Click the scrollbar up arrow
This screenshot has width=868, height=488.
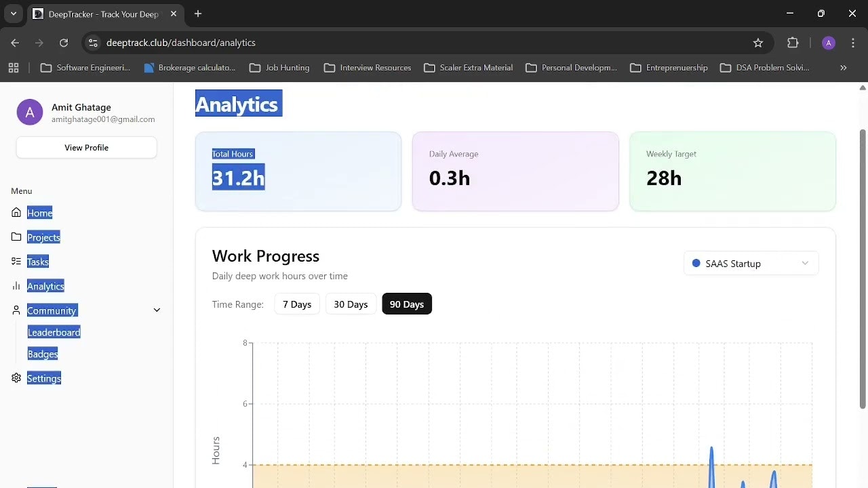click(x=863, y=87)
